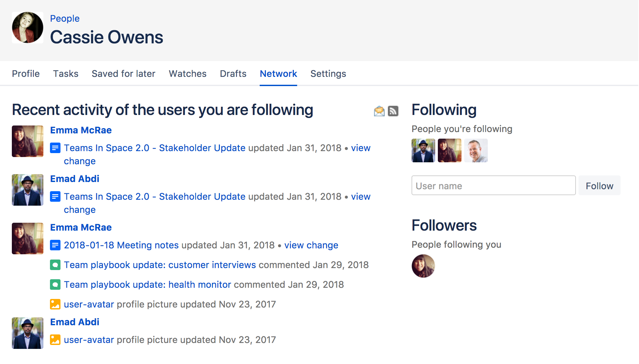Click the green comment icon beside customer interviews
Image resolution: width=639 pixels, height=364 pixels.
coord(55,265)
